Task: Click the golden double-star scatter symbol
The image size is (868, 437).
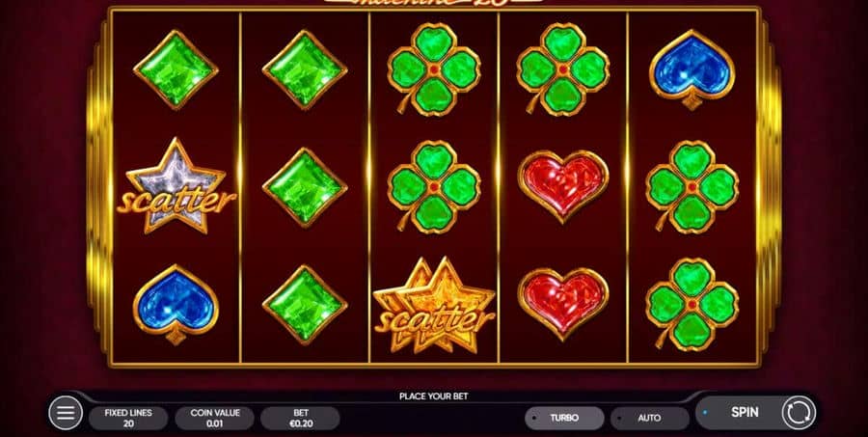Action: pyautogui.click(x=434, y=305)
